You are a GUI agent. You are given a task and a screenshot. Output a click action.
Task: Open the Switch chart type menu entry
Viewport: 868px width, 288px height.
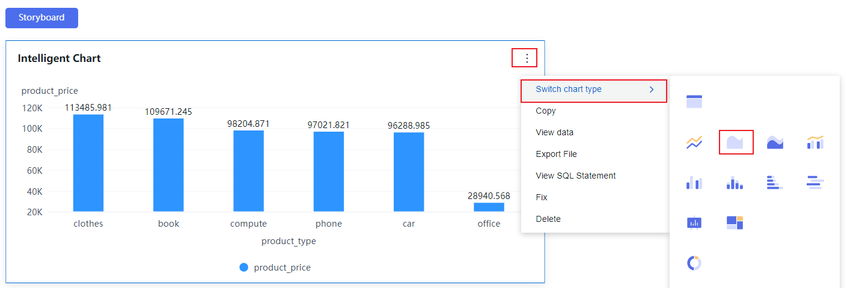[594, 90]
